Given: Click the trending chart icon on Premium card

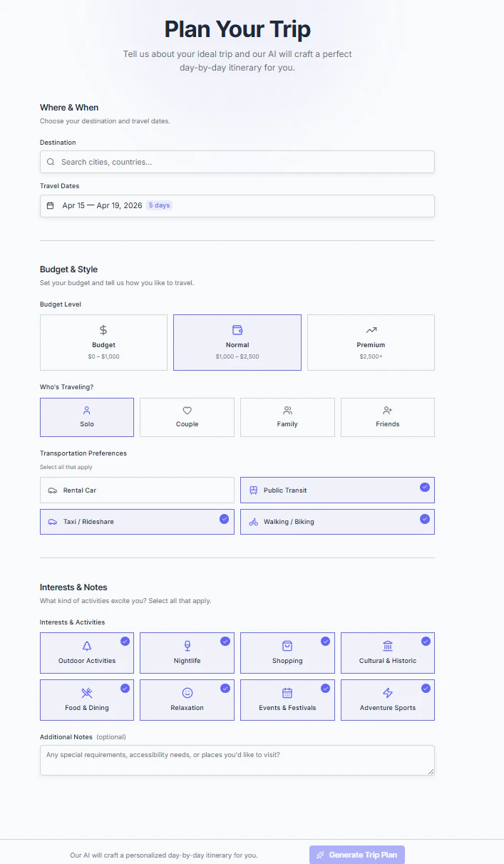Looking at the screenshot, I should (x=371, y=330).
